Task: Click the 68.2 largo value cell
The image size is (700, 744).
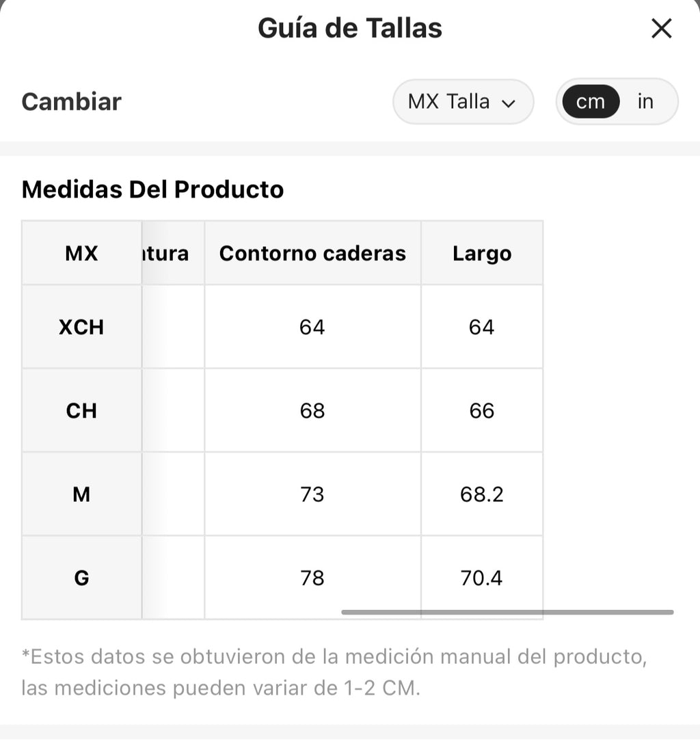Action: pos(482,494)
